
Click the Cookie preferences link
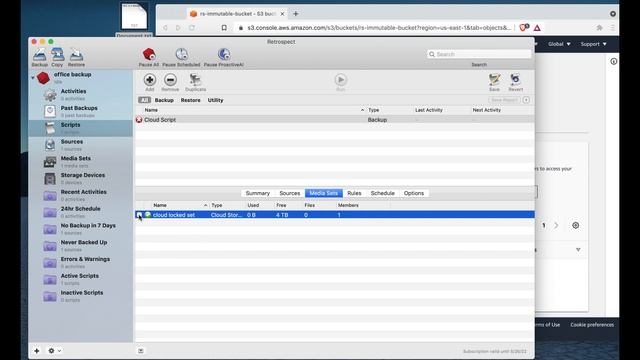592,325
